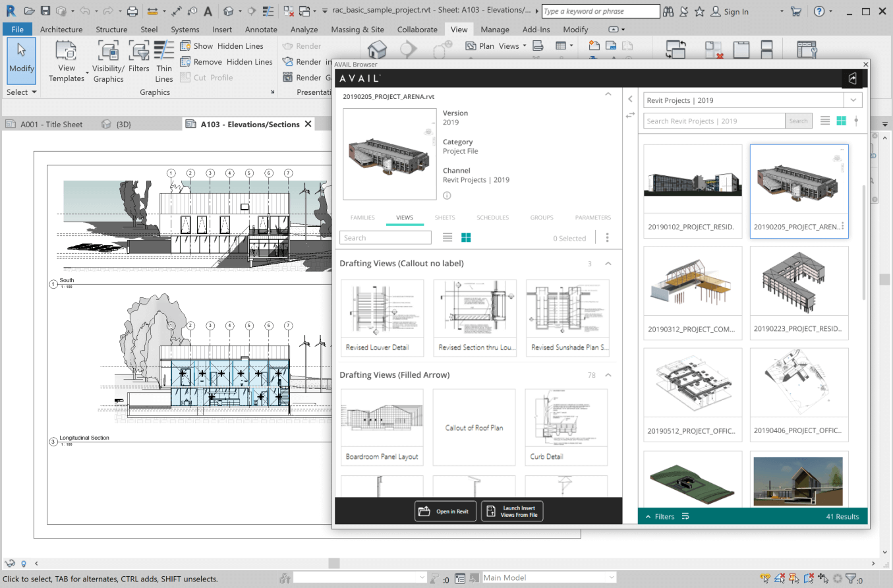
Task: Collapse Drafting Views (Callout no label) group
Action: 608,264
